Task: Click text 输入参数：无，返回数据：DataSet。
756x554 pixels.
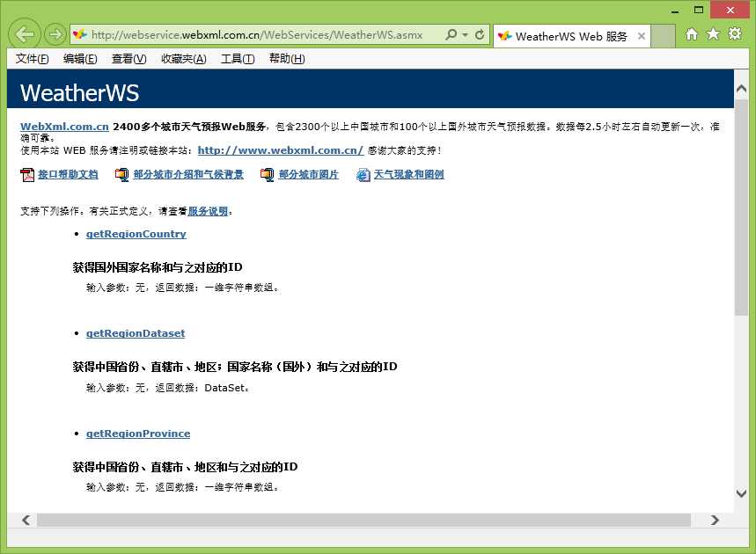Action: [168, 388]
